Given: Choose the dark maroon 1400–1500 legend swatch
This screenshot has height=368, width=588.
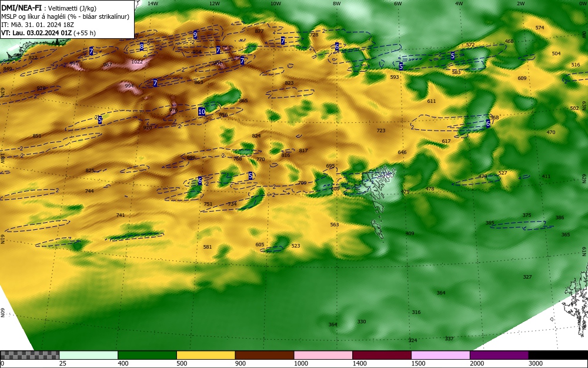Looking at the screenshot, I should coord(382,355).
